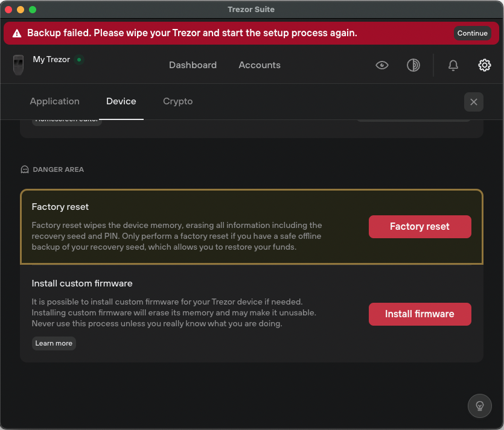
Task: Click the custom firmware warning paragraph
Action: 174,312
